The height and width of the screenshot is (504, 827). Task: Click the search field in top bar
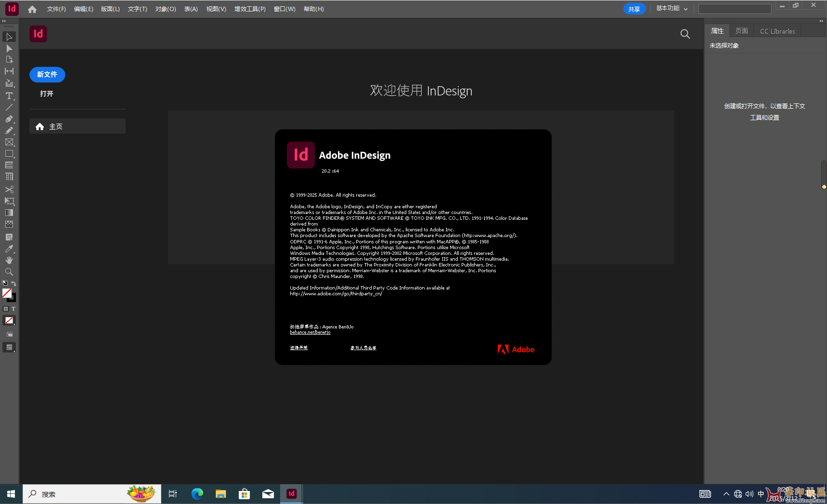click(x=735, y=9)
